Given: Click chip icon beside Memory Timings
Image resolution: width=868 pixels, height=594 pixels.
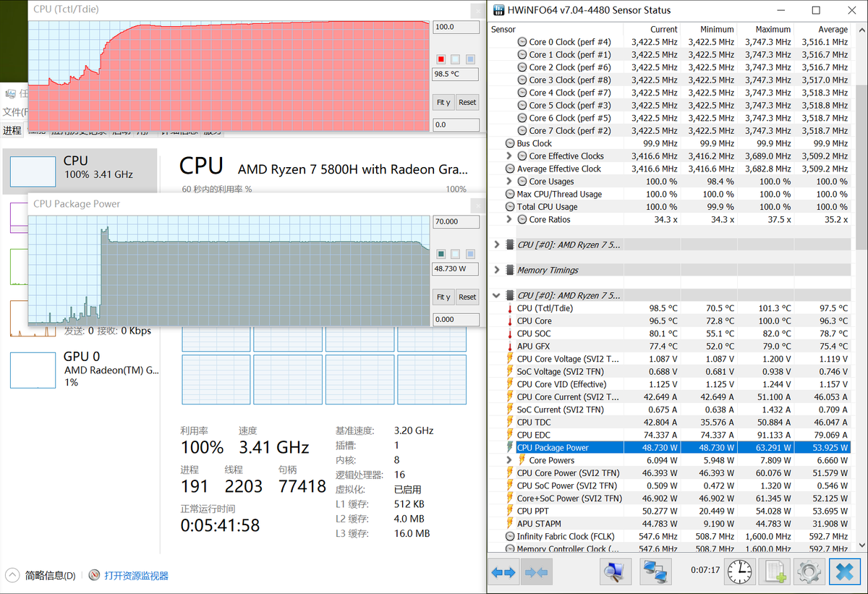Looking at the screenshot, I should [509, 270].
